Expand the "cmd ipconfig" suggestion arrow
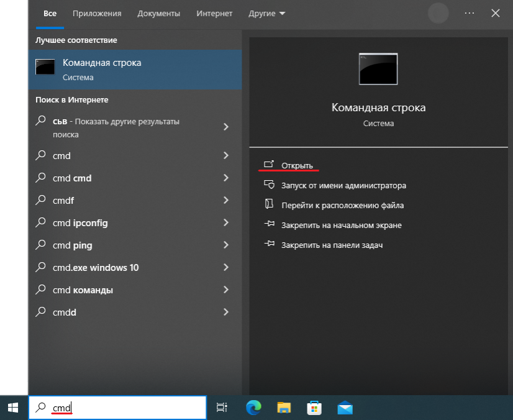This screenshot has width=513, height=420. coord(226,223)
